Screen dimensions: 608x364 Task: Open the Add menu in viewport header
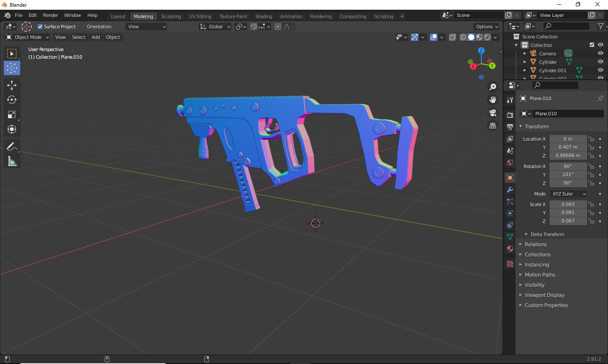point(96,37)
